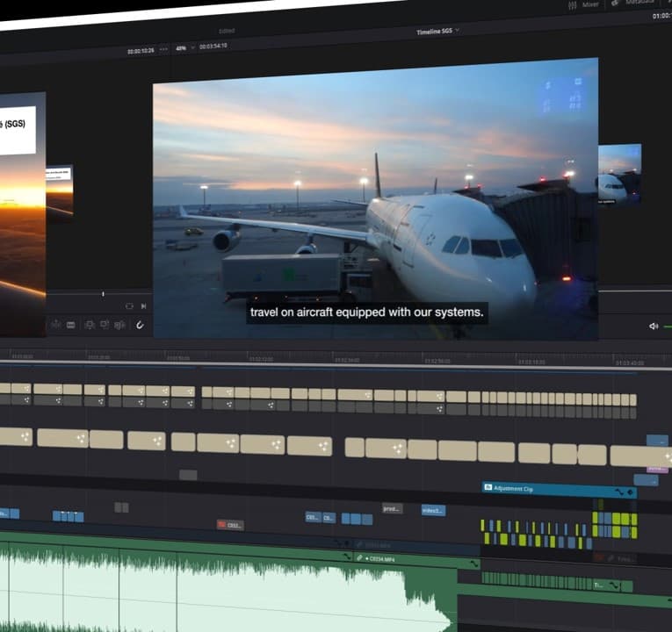Viewport: 672px width, 632px height.
Task: Toggle source viewer loop playback
Action: tap(129, 306)
